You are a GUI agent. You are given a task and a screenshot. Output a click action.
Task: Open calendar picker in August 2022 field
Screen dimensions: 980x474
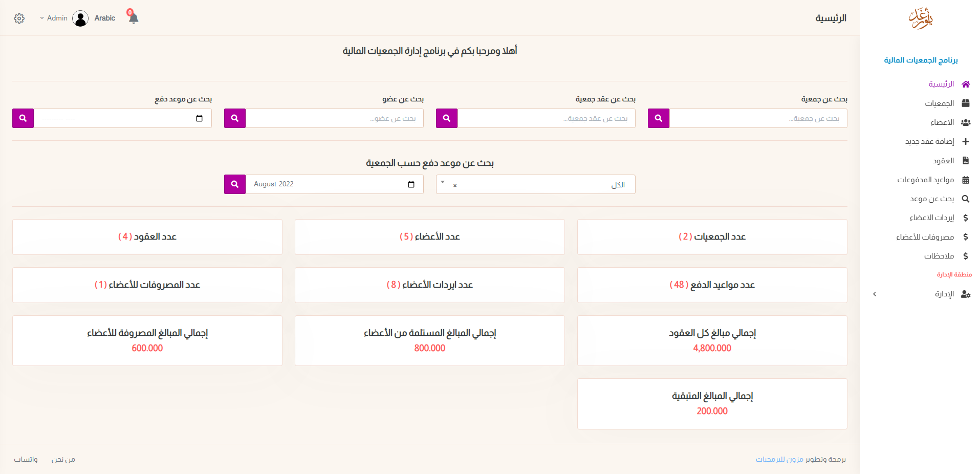coord(411,184)
